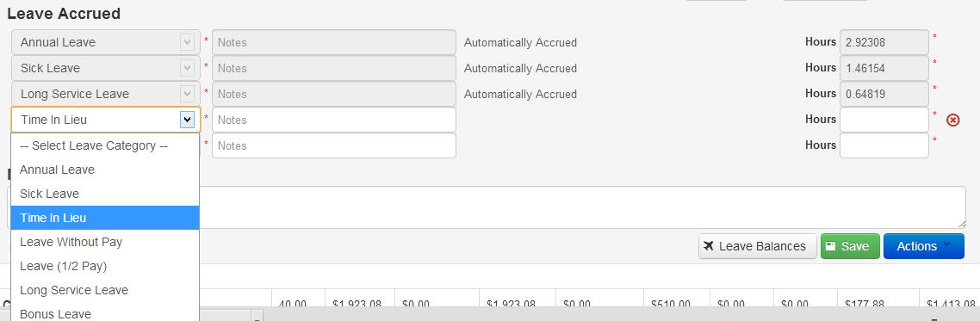Screen dimensions: 980x321
Task: Click the Notes field in the last row
Action: click(x=334, y=145)
